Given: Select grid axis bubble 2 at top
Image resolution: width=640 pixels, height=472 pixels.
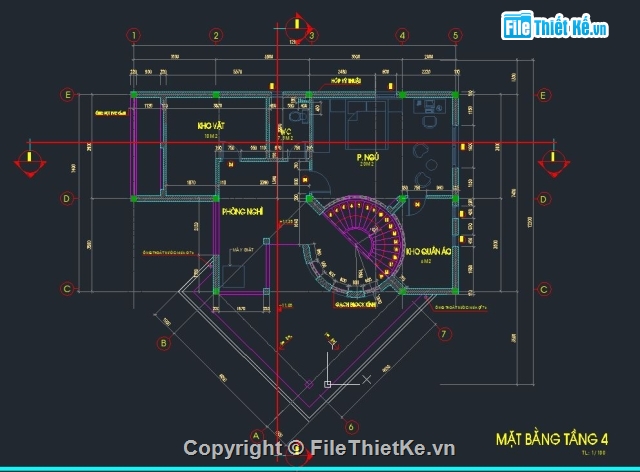Looking at the screenshot, I should coord(216,36).
